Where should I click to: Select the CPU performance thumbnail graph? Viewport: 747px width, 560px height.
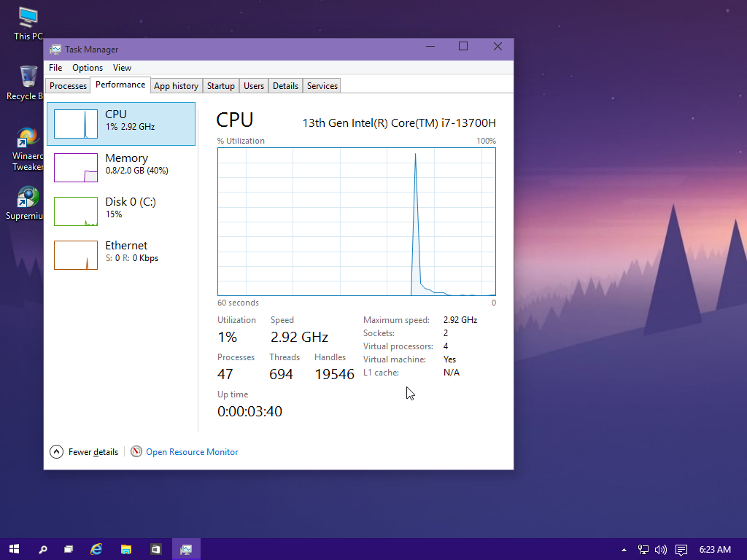[x=76, y=124]
